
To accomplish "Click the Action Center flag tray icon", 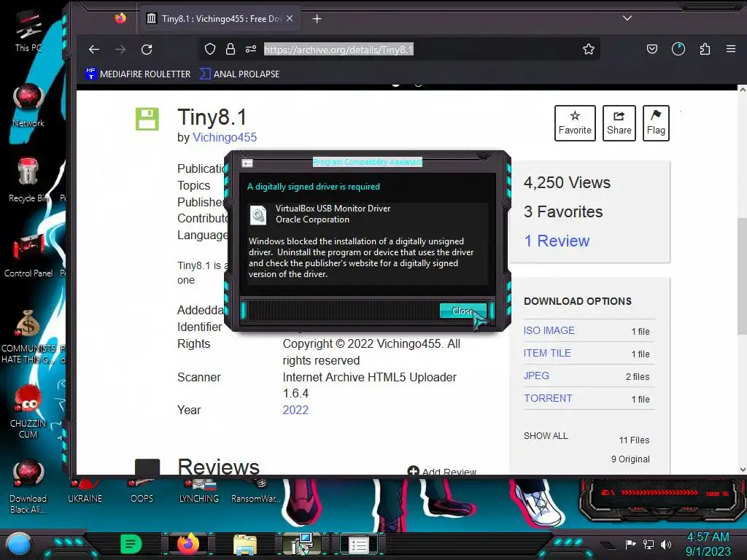I will point(631,544).
